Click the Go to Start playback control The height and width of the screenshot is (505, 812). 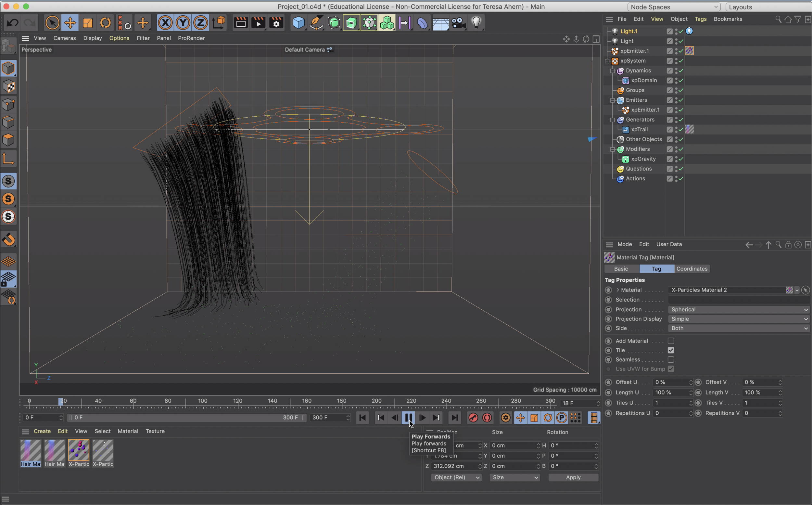click(362, 418)
